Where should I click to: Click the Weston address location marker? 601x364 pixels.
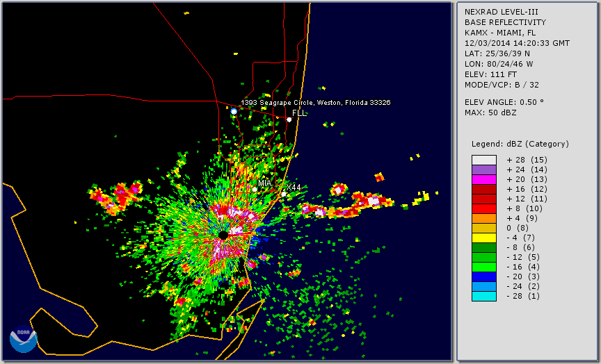click(x=234, y=111)
